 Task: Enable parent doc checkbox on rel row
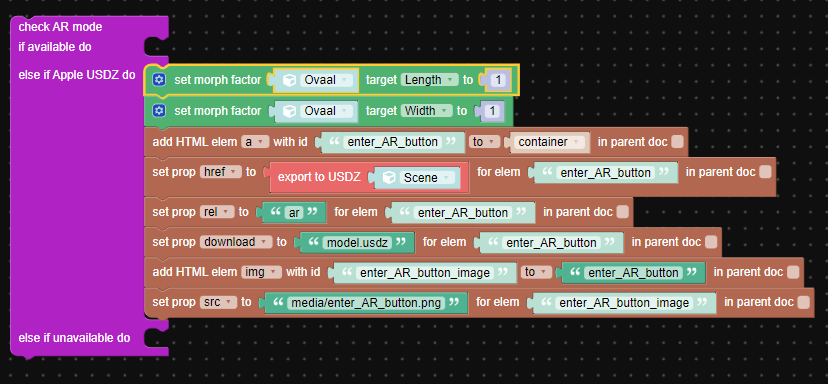click(x=623, y=212)
